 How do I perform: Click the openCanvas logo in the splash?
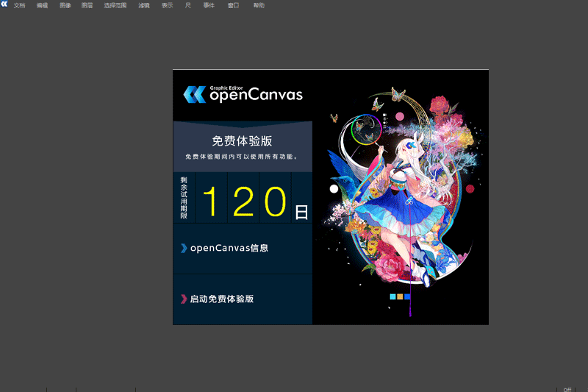(x=243, y=94)
